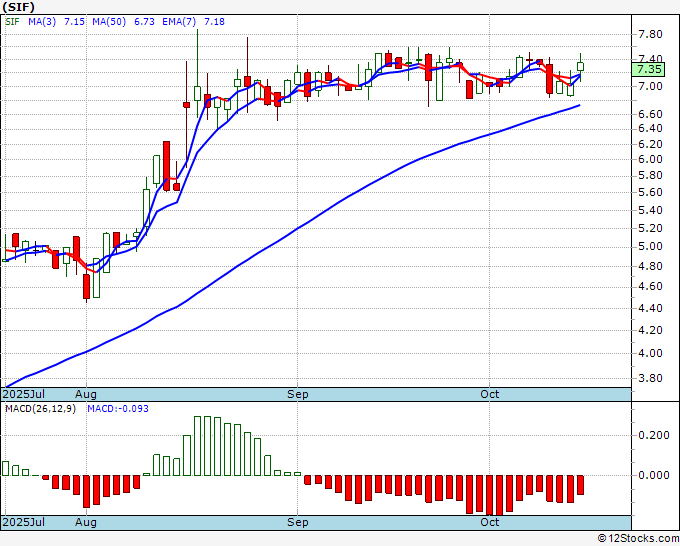Select the most recent MACD histogram bar
The width and height of the screenshot is (680, 546).
pos(580,485)
